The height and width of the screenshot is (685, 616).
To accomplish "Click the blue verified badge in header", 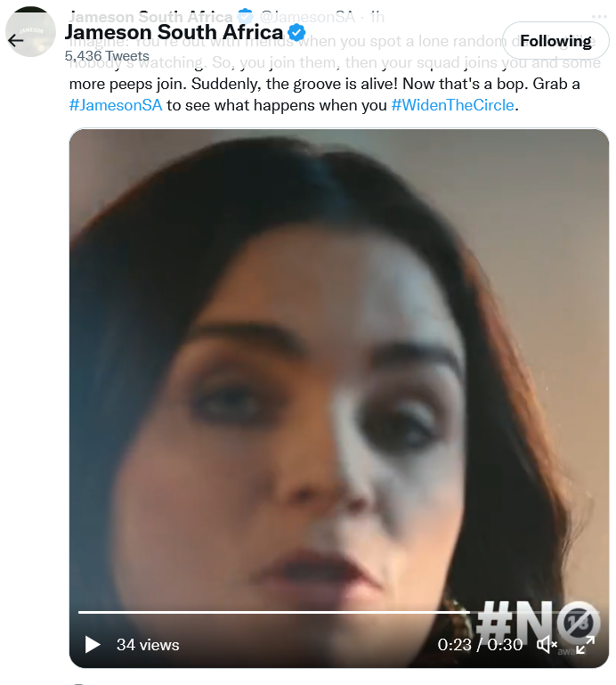I will click(297, 34).
